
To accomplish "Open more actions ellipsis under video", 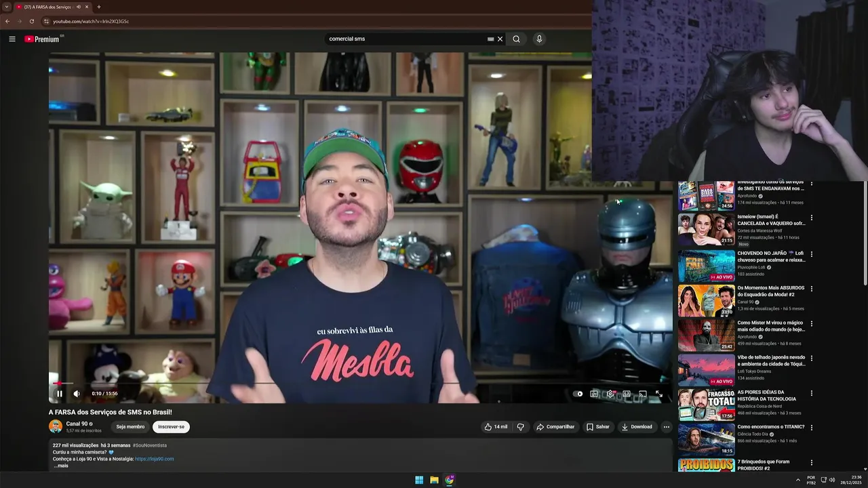I will [667, 427].
